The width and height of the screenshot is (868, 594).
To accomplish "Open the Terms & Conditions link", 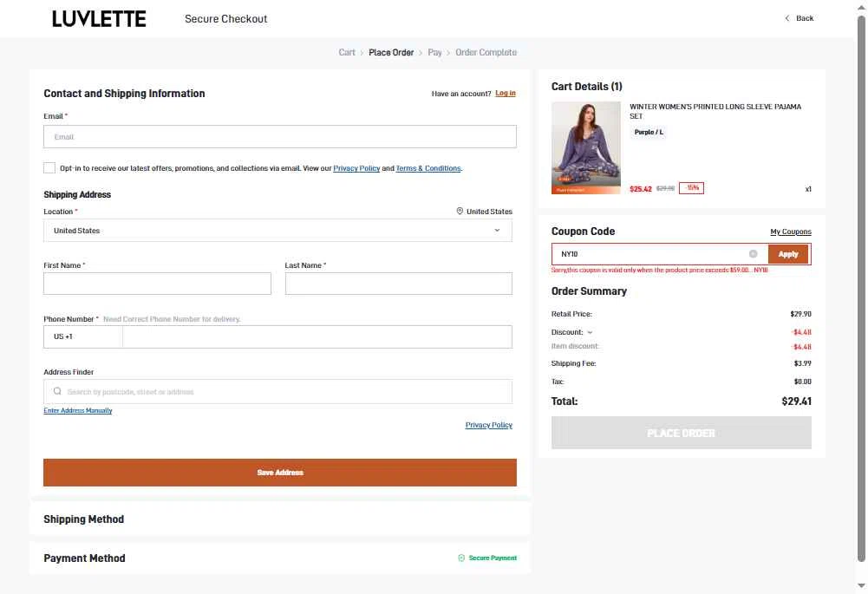I will tap(427, 168).
